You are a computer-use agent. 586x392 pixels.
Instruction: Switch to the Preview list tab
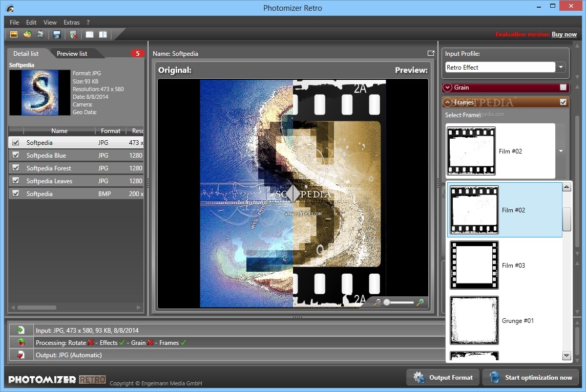coord(72,53)
